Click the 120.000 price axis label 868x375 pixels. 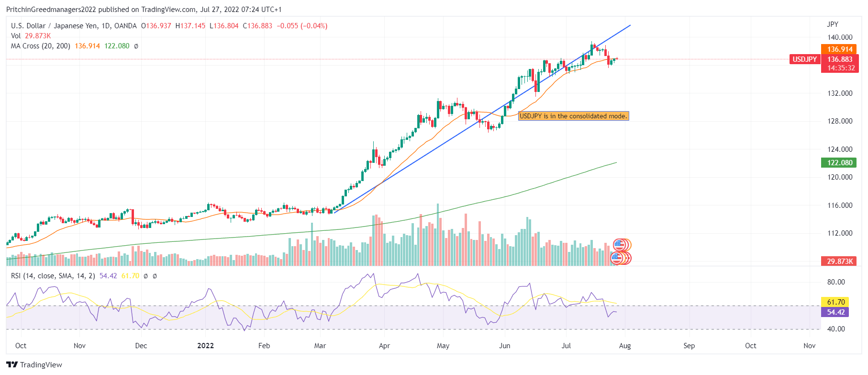(840, 177)
